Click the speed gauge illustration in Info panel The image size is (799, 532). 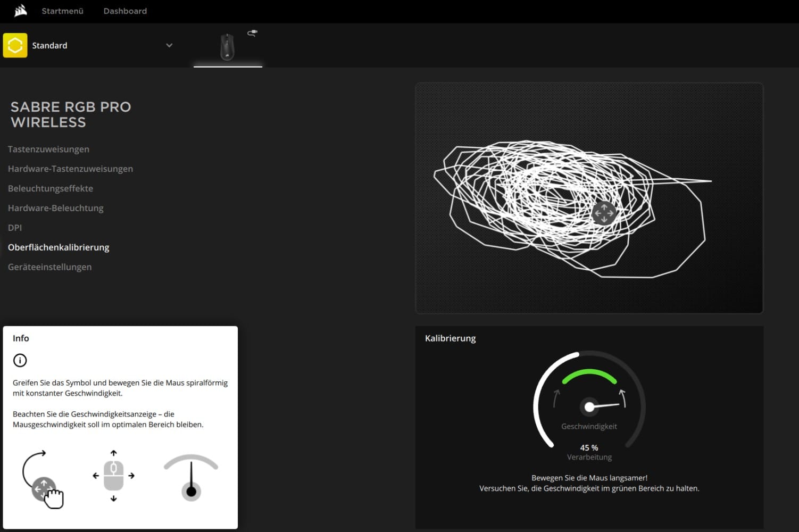point(191,478)
